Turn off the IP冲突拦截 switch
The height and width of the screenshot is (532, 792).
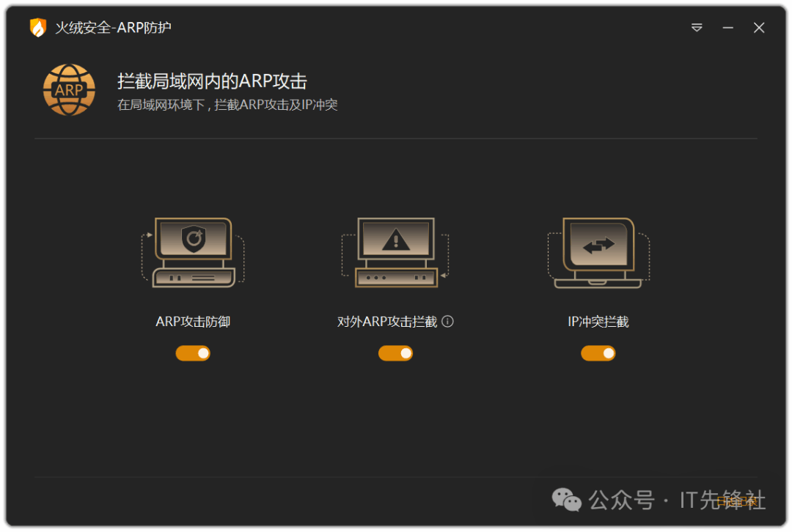pos(598,353)
